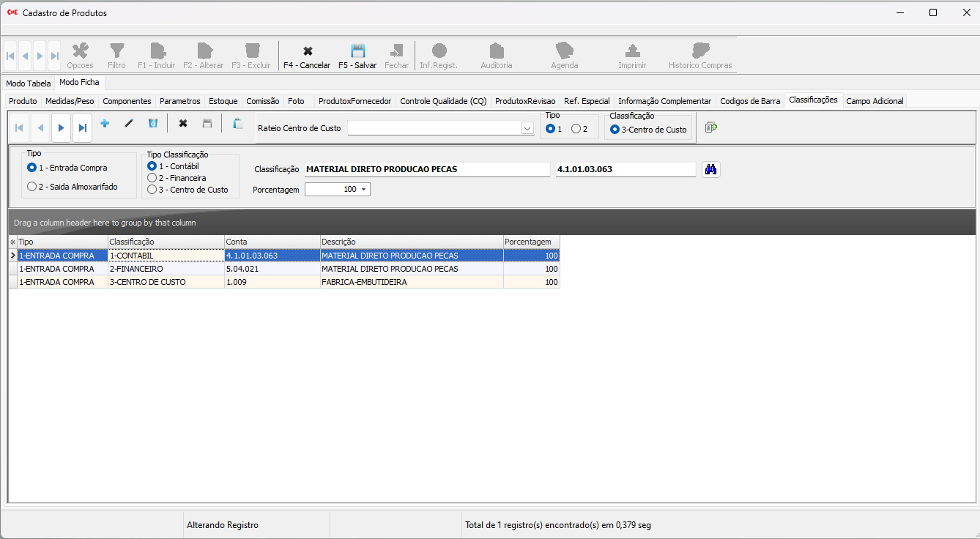980x539 pixels.
Task: Select Tipo 2 radio near Rateio
Action: point(576,129)
